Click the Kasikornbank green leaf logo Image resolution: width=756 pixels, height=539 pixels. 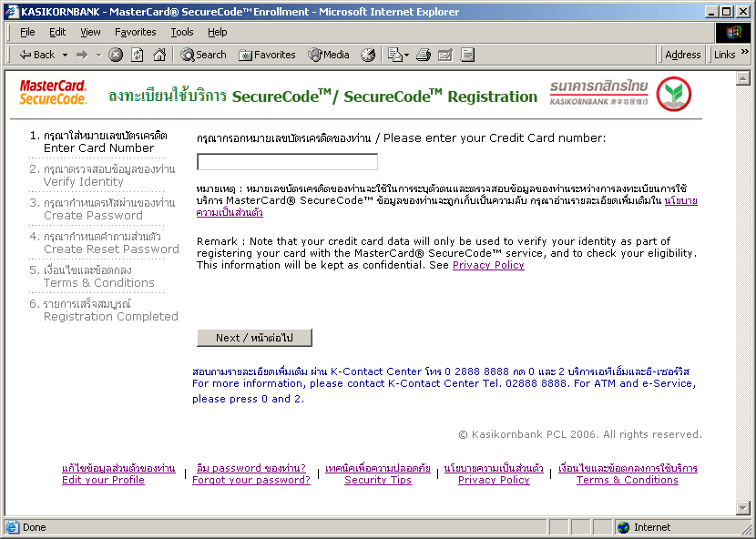pyautogui.click(x=673, y=94)
